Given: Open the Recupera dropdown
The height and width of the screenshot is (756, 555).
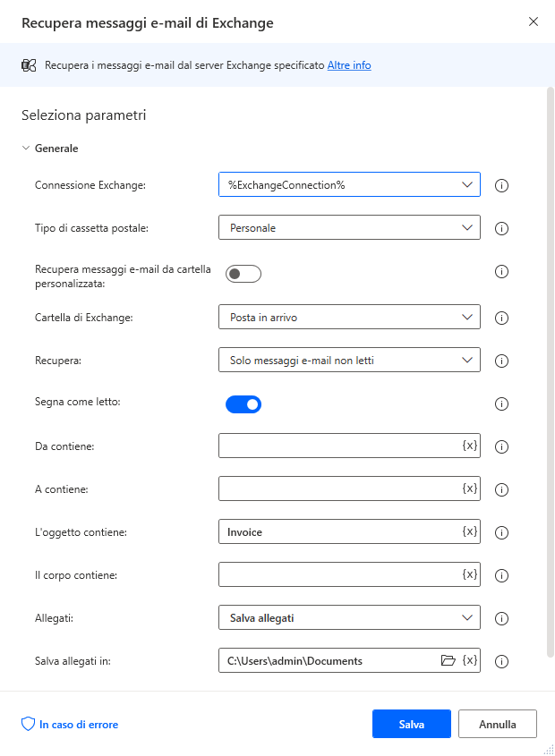Looking at the screenshot, I should tap(349, 361).
